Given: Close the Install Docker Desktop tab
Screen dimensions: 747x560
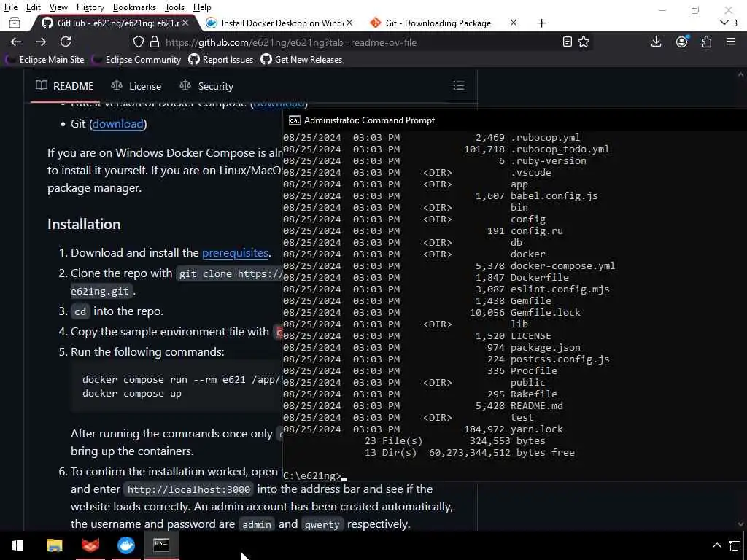Looking at the screenshot, I should coord(349,23).
